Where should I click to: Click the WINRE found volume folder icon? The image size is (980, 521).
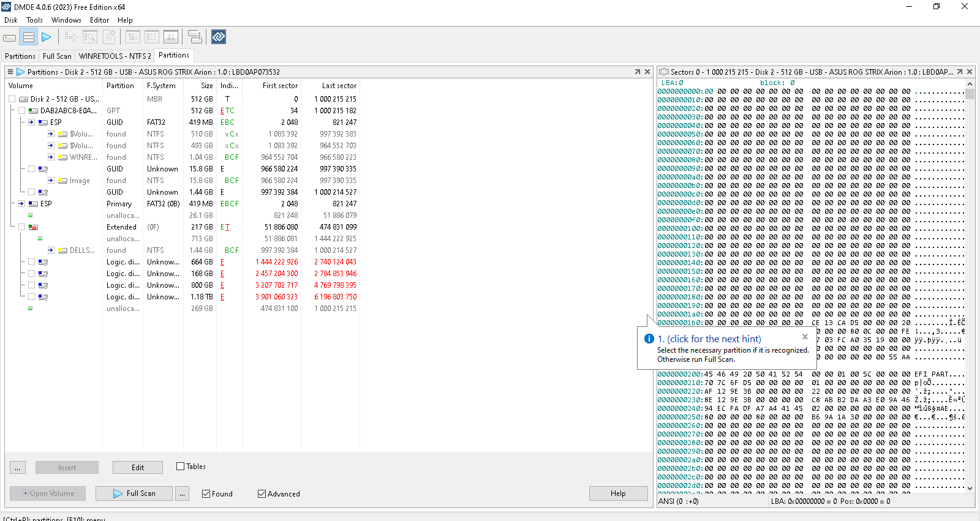(x=62, y=157)
